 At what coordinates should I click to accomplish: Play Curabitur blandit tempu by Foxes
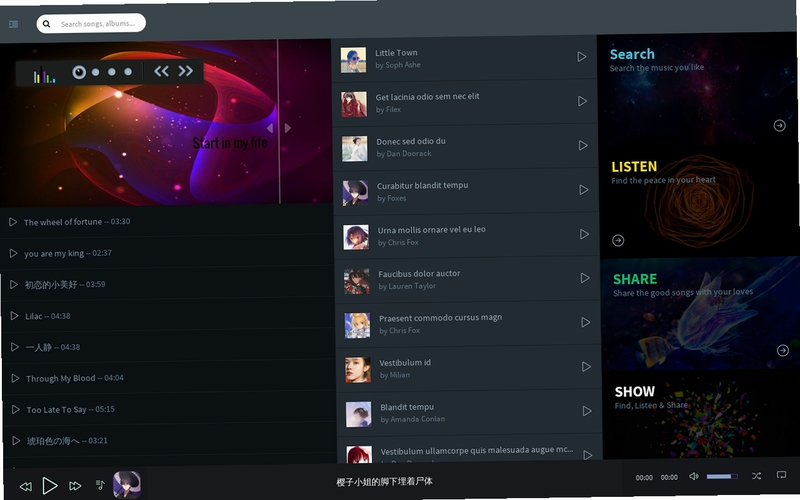click(584, 190)
